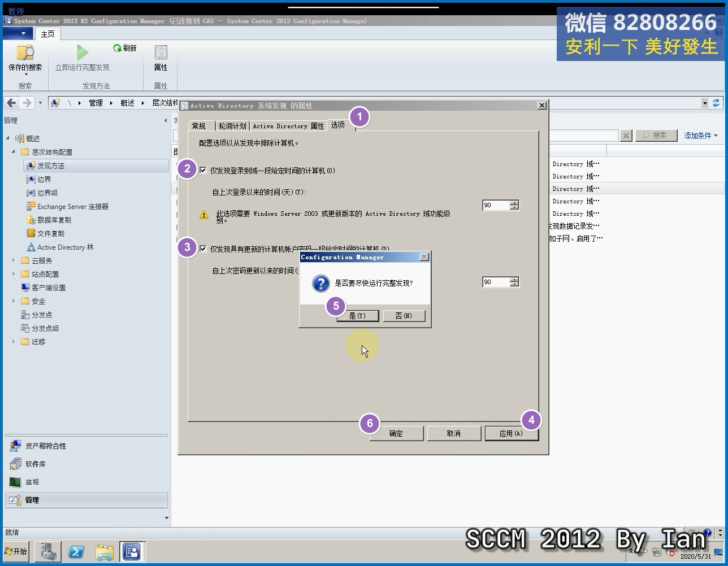Adjust the days-since-last-logon spinner arrows
Viewport: 728px width, 566px height.
coord(514,205)
